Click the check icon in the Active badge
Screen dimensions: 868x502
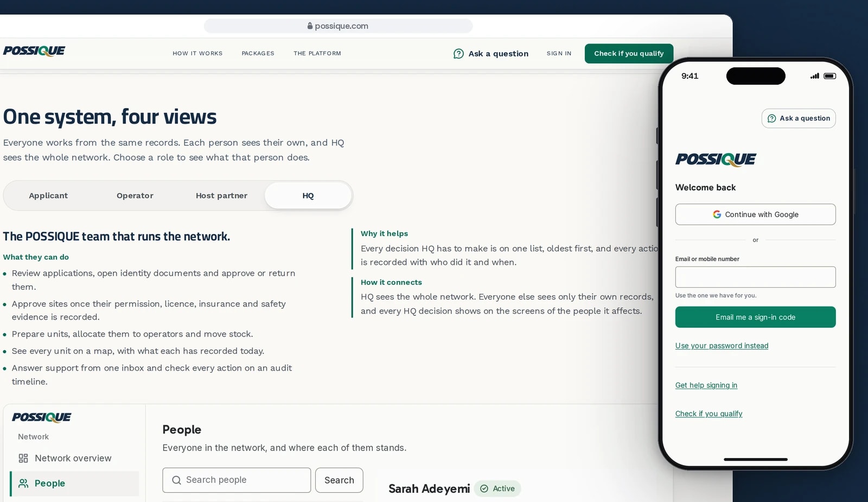coord(484,488)
